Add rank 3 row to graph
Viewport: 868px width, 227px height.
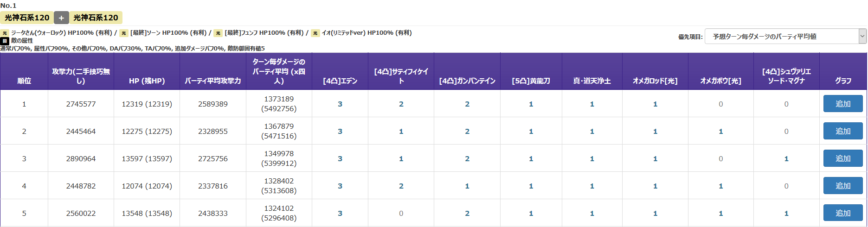tap(843, 158)
